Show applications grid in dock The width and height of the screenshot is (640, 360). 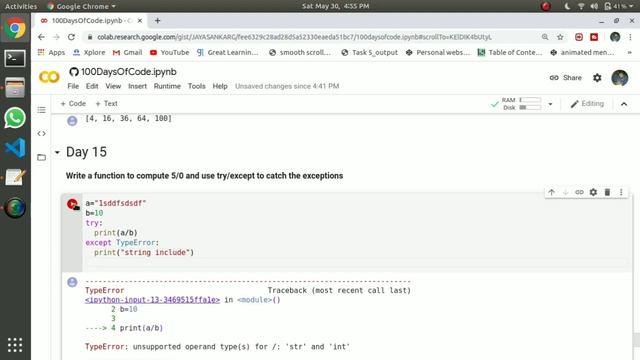[15, 345]
